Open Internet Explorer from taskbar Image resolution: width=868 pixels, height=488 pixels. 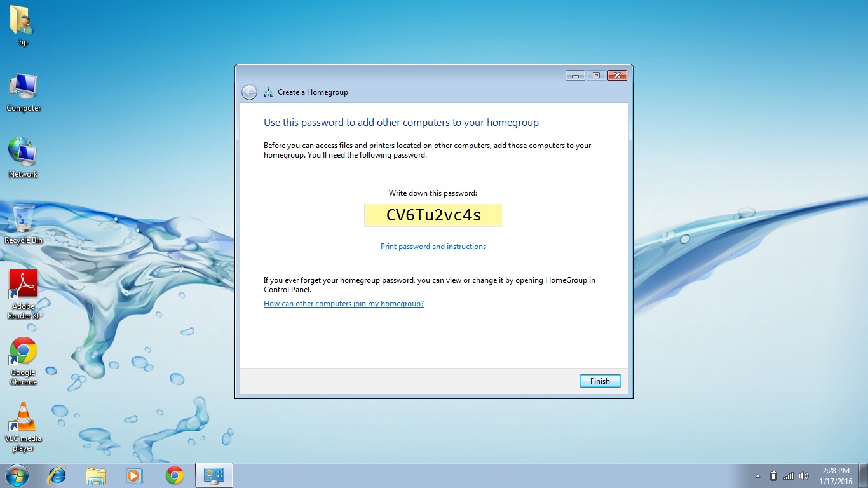57,475
